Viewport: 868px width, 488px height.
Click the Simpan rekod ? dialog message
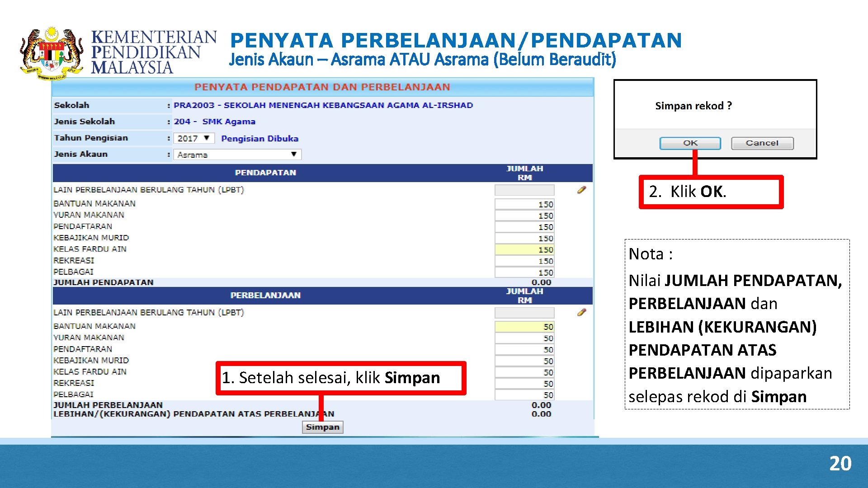click(x=693, y=106)
